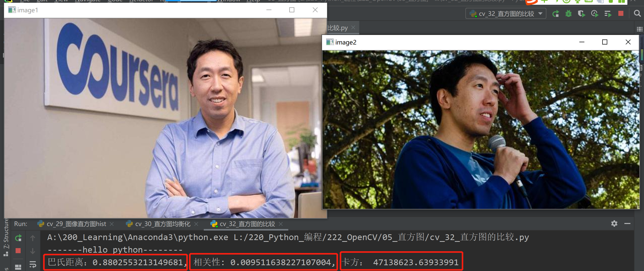Click the up arrow in Run panel

pos(33,238)
